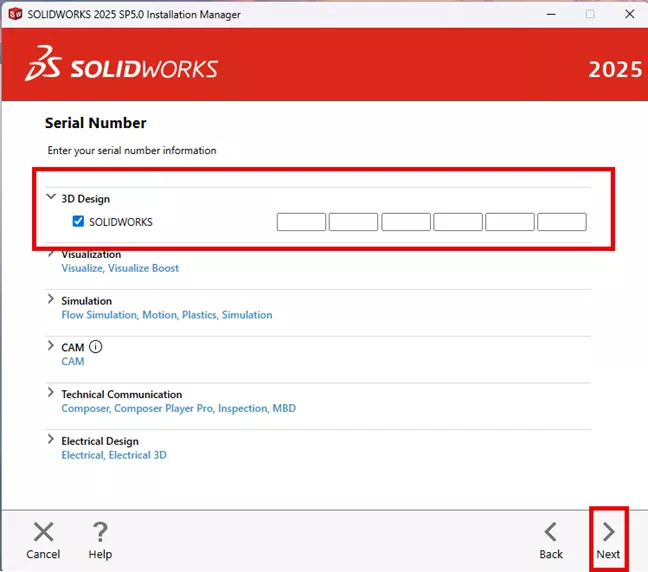The width and height of the screenshot is (648, 572).
Task: Click the Cancel X icon
Action: coord(43,532)
